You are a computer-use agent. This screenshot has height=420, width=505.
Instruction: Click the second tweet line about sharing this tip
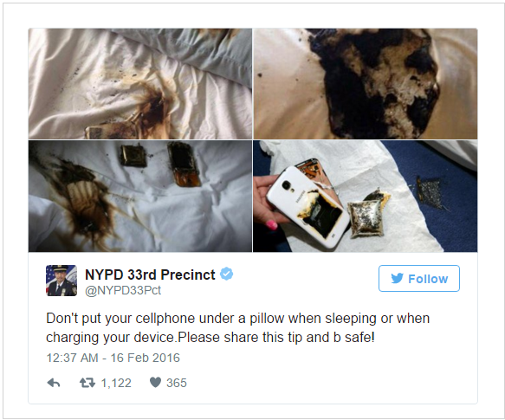[x=210, y=338]
